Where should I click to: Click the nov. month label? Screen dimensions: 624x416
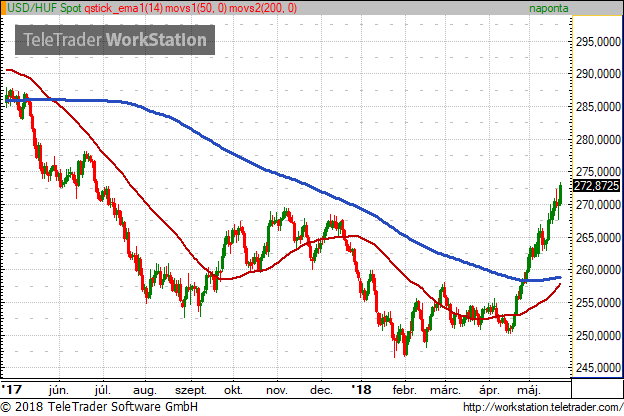277,391
